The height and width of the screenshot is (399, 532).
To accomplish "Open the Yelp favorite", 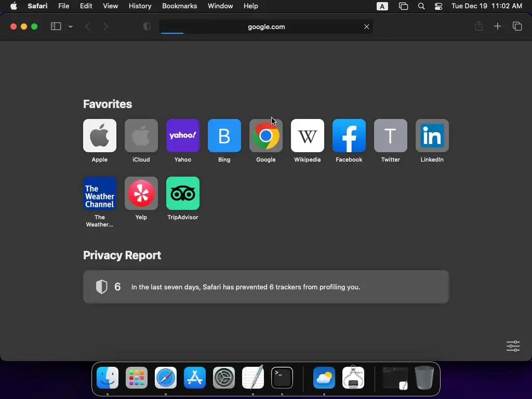I will coord(141,193).
